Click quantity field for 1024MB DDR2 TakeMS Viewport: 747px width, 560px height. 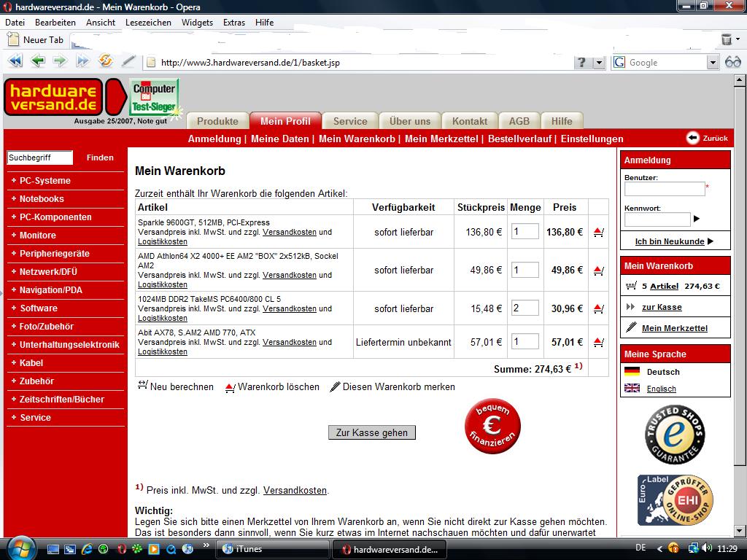tap(525, 308)
